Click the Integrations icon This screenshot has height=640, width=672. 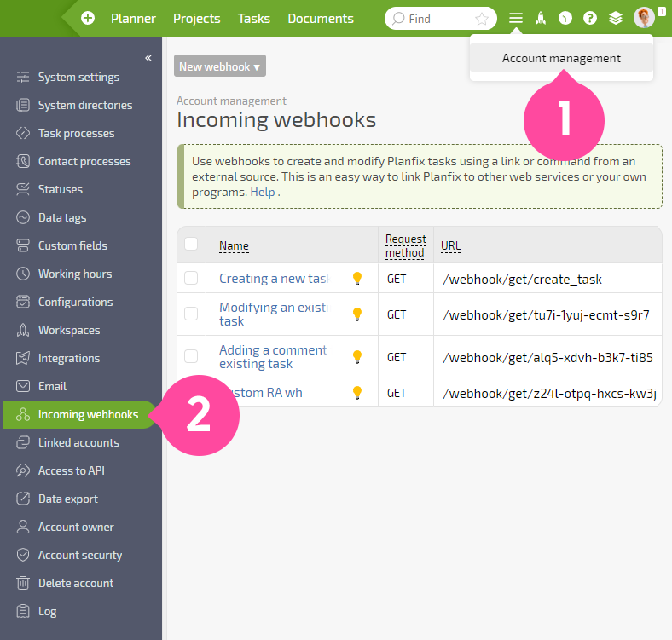pos(23,358)
